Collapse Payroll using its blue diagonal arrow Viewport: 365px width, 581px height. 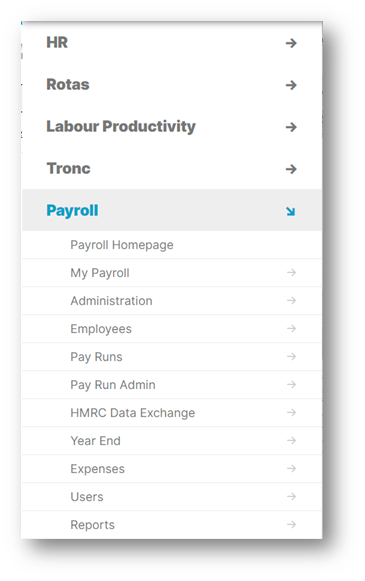[291, 212]
